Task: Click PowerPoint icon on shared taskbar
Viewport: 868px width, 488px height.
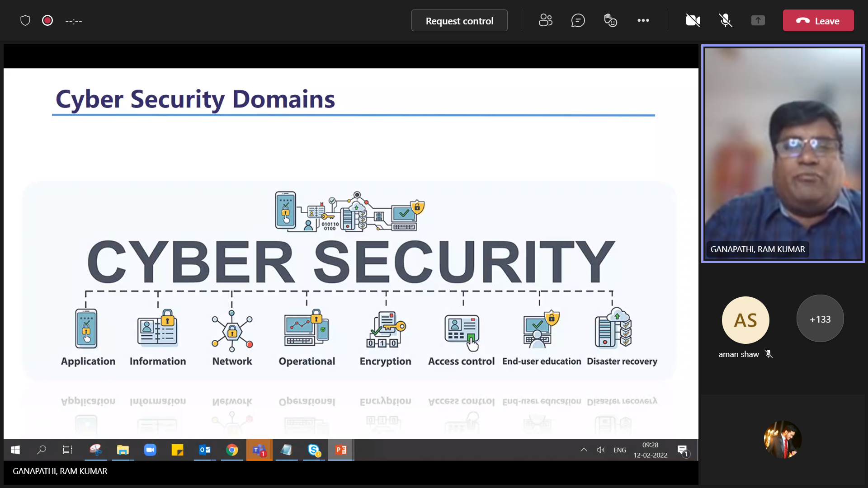Action: [x=341, y=450]
